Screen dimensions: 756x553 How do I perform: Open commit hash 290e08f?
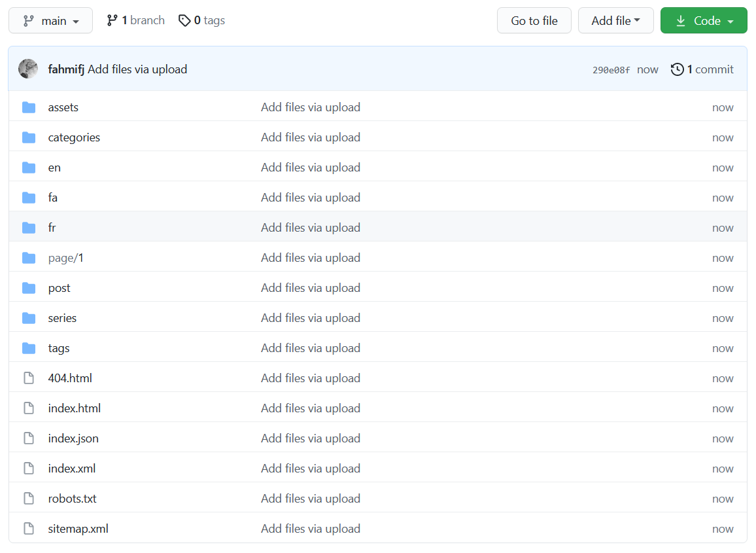point(611,70)
